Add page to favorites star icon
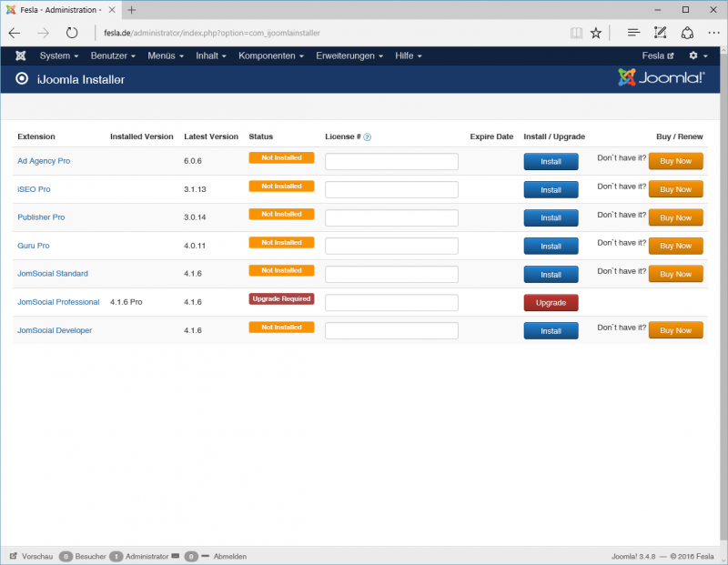728x565 pixels. click(596, 33)
